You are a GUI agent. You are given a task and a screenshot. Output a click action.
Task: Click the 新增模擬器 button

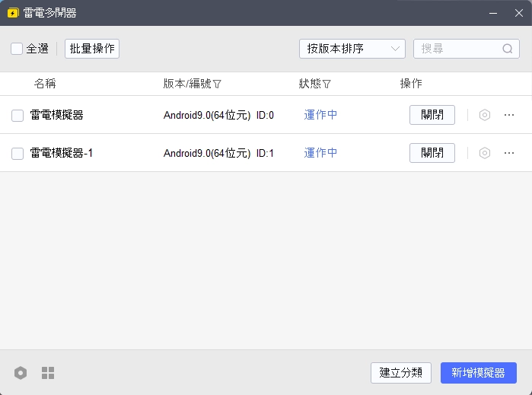pyautogui.click(x=479, y=373)
